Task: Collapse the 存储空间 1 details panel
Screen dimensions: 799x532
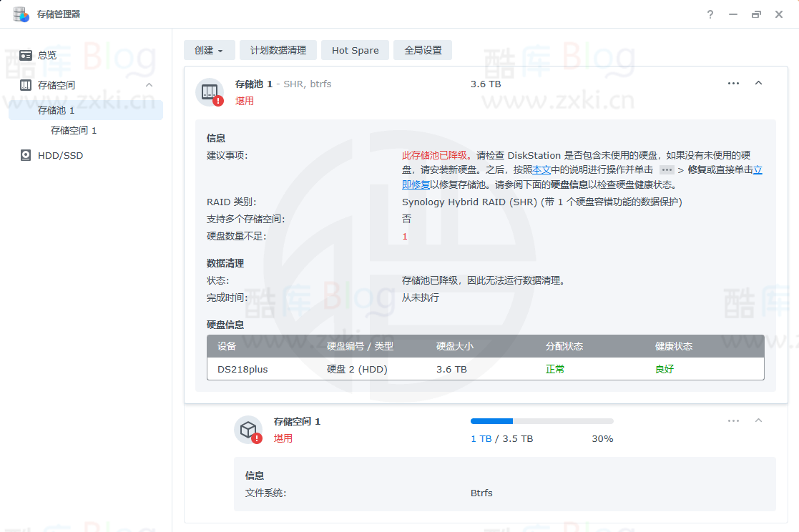Action: click(758, 421)
